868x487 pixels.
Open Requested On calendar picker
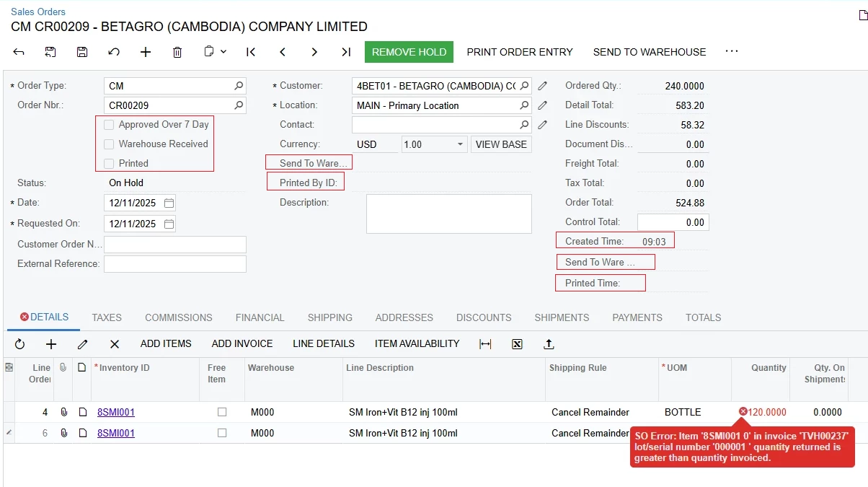point(169,224)
